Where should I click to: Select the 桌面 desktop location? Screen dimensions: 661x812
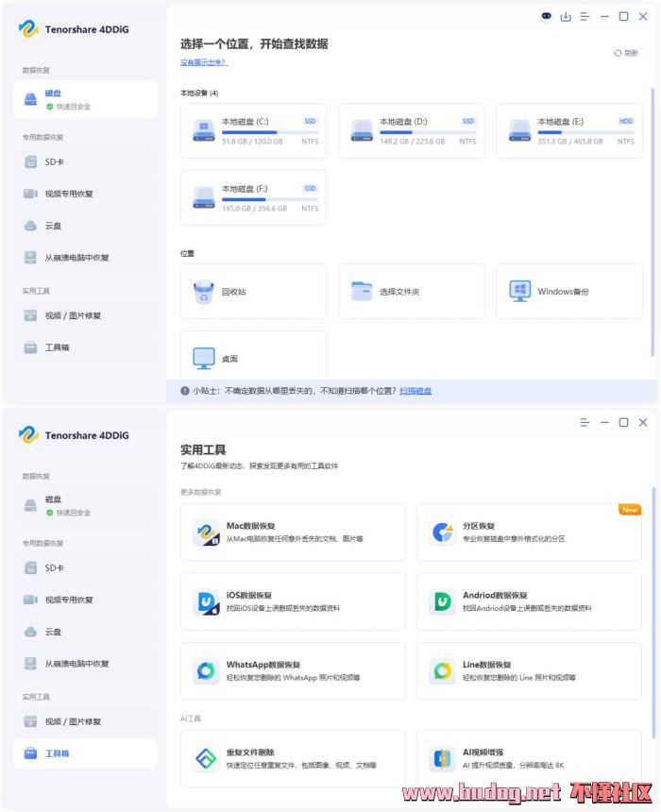coord(253,358)
